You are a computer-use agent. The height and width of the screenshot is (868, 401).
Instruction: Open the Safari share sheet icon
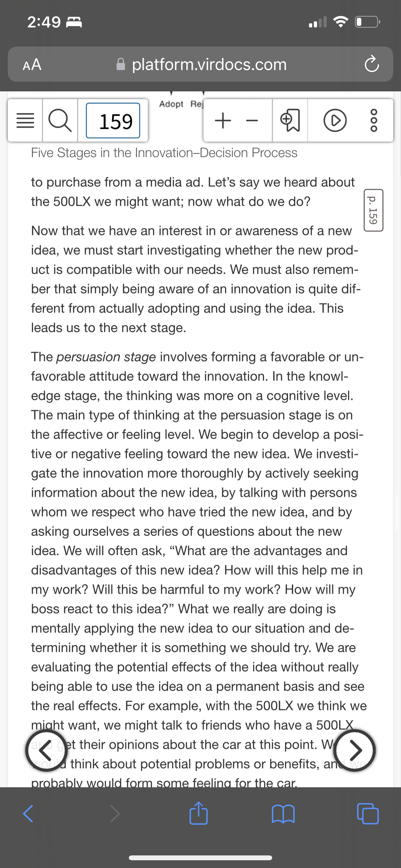199,812
